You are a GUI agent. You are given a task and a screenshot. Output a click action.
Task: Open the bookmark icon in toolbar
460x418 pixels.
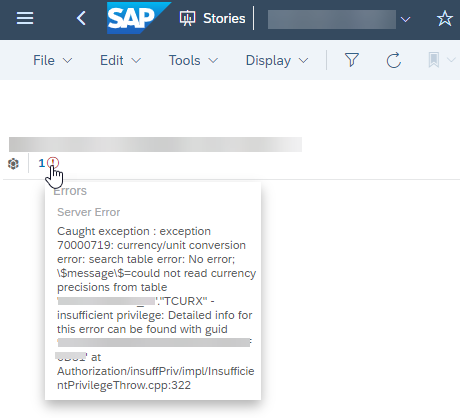pyautogui.click(x=434, y=60)
